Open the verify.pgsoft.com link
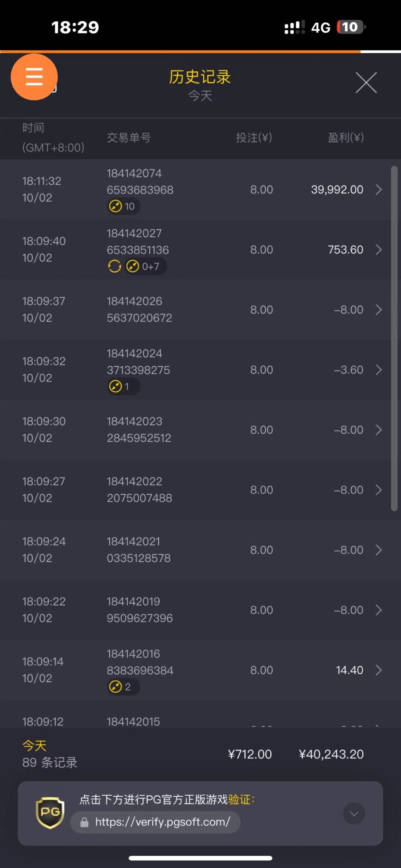This screenshot has width=401, height=868. pos(162,822)
